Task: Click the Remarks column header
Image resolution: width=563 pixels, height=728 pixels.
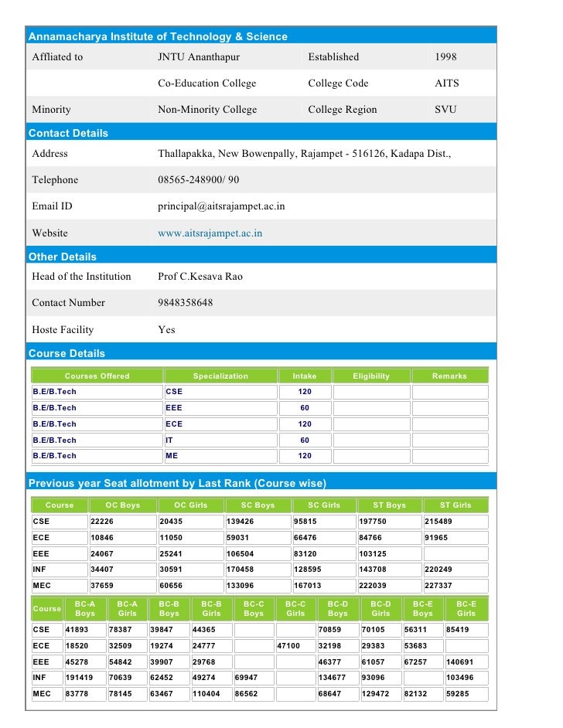Action: [x=449, y=376]
